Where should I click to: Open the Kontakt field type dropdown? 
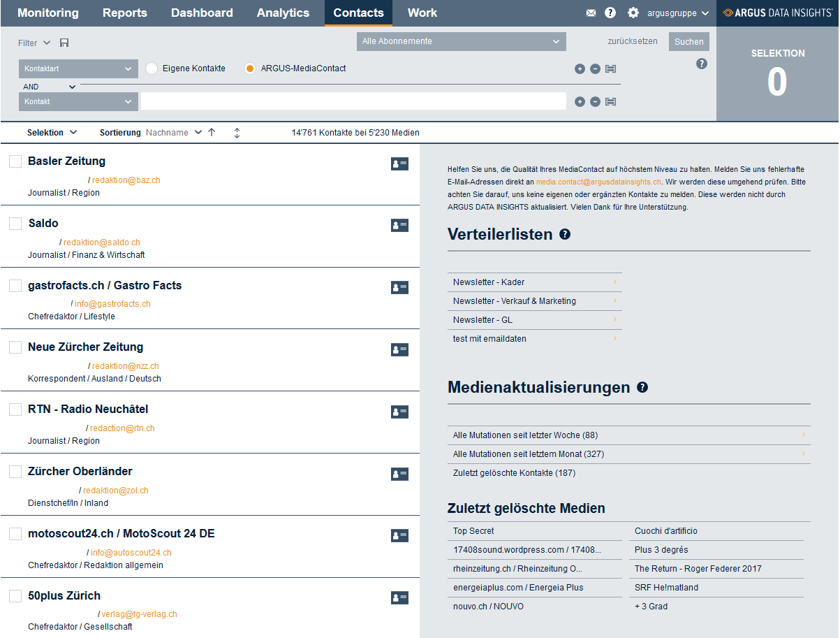78,101
